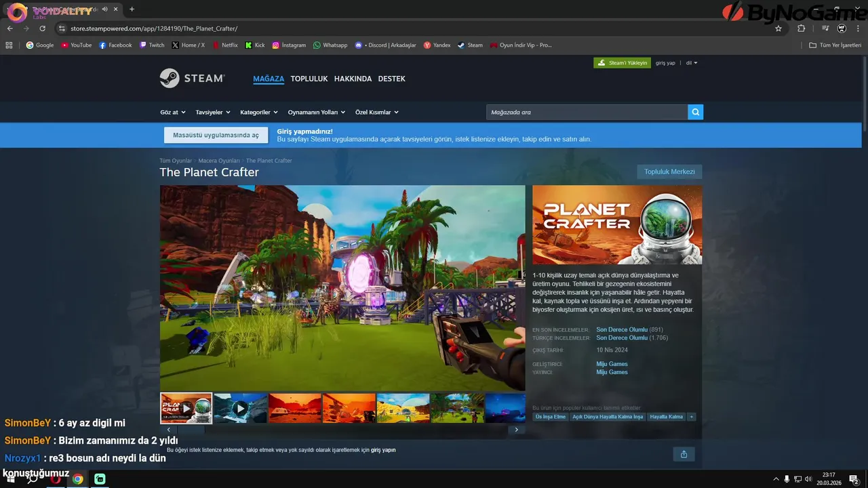
Task: Expand the Özel Kısımlar dropdown
Action: 377,113
